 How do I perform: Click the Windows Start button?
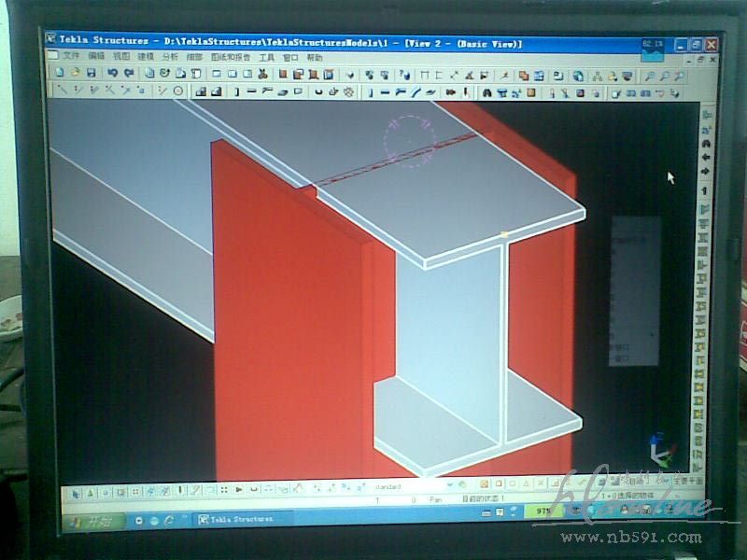point(92,519)
